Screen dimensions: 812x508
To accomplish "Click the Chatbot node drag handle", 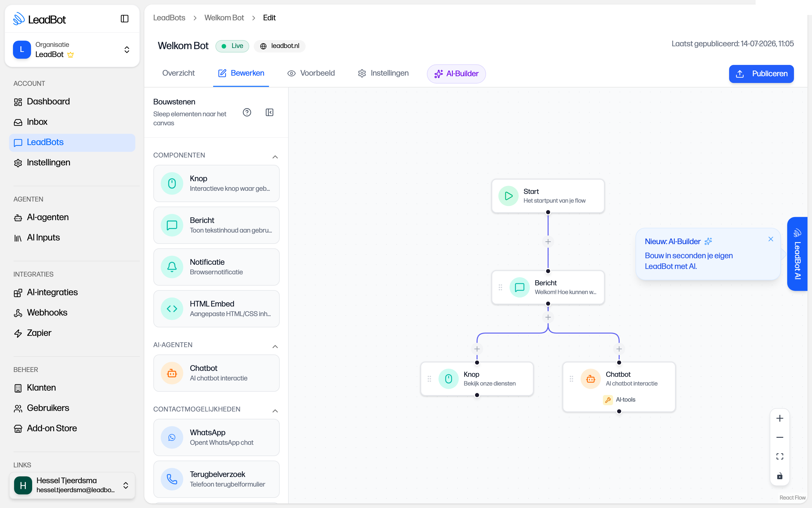I will click(572, 379).
